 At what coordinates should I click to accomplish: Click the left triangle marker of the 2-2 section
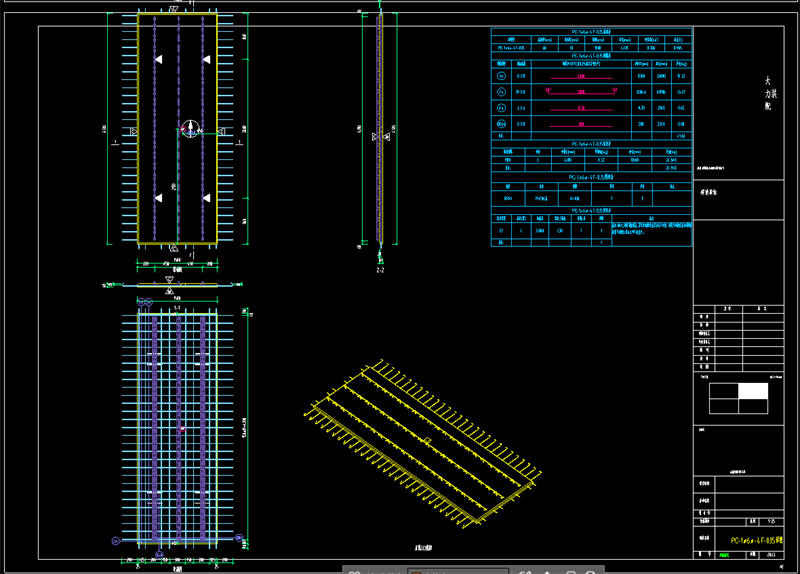tap(375, 136)
